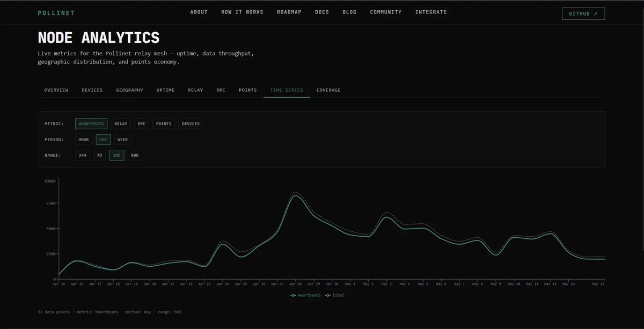Switch to the OVERVIEW tab
Screen dimensions: 644x329
(x=56, y=90)
